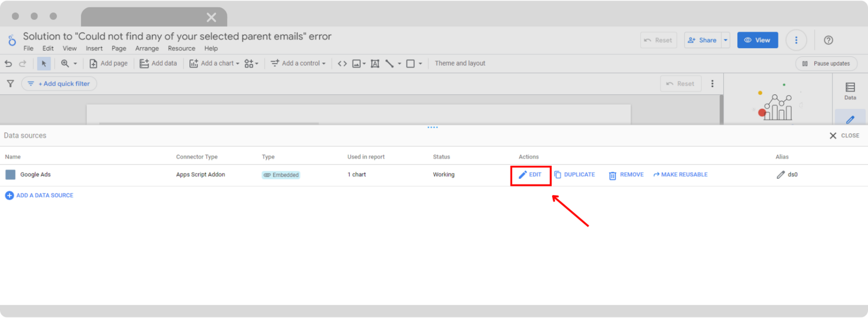Click DUPLICATE action for Google Ads

coord(575,174)
